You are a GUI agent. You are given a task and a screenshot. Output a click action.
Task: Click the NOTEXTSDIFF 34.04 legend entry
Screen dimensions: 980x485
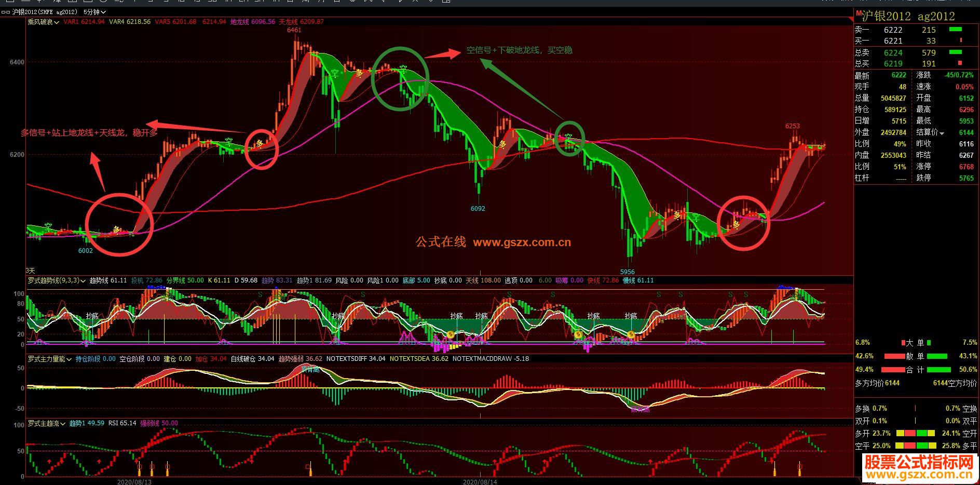[x=356, y=359]
